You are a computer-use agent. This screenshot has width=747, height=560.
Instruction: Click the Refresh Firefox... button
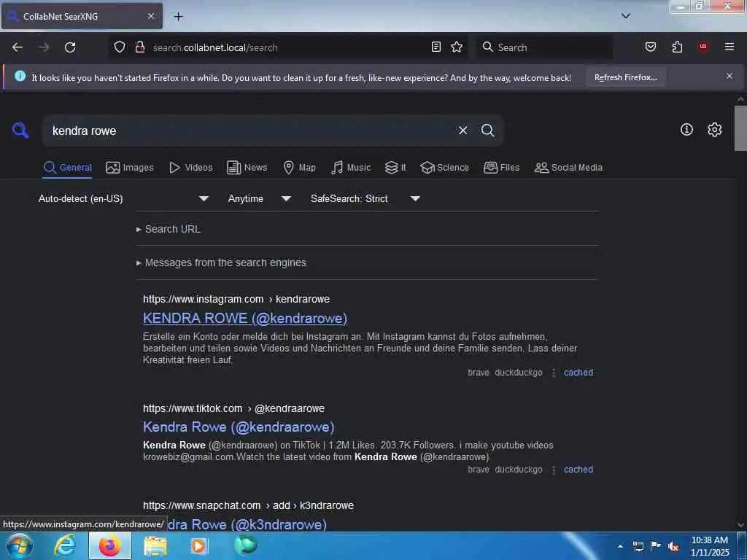pos(625,77)
